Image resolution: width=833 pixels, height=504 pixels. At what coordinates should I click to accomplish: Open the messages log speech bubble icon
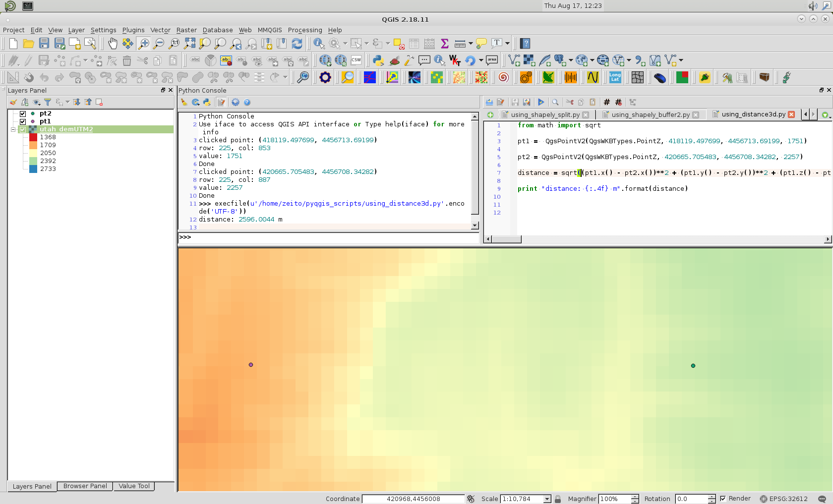[822, 499]
